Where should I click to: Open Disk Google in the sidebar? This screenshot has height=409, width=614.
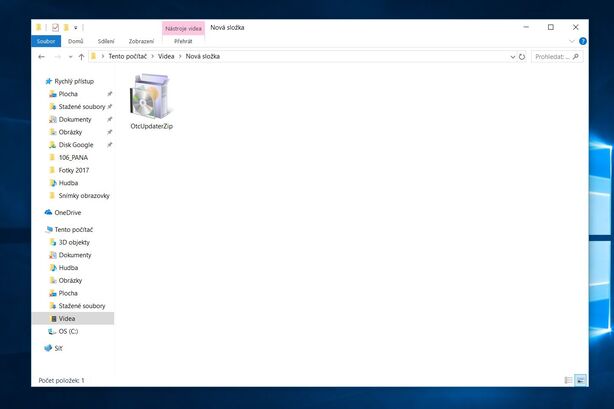tap(76, 145)
